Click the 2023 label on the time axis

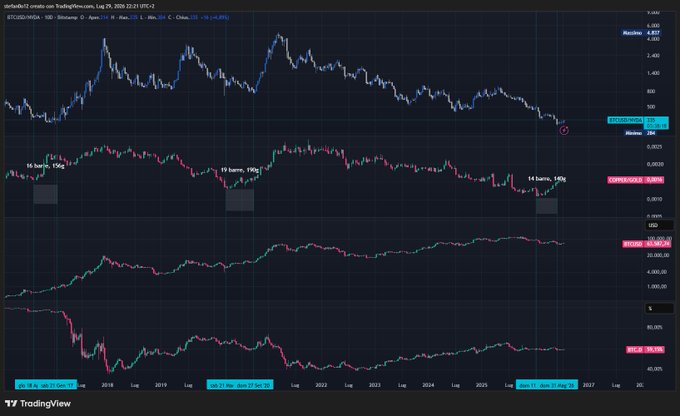pyautogui.click(x=374, y=385)
